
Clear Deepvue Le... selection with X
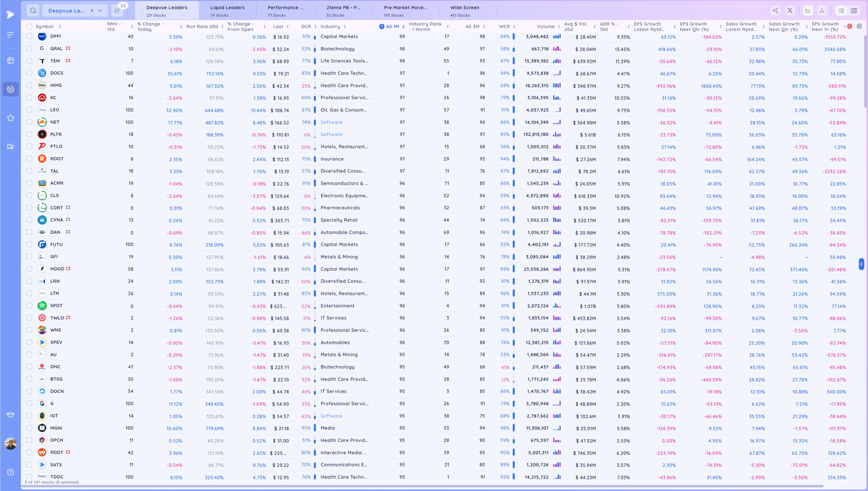coord(92,11)
